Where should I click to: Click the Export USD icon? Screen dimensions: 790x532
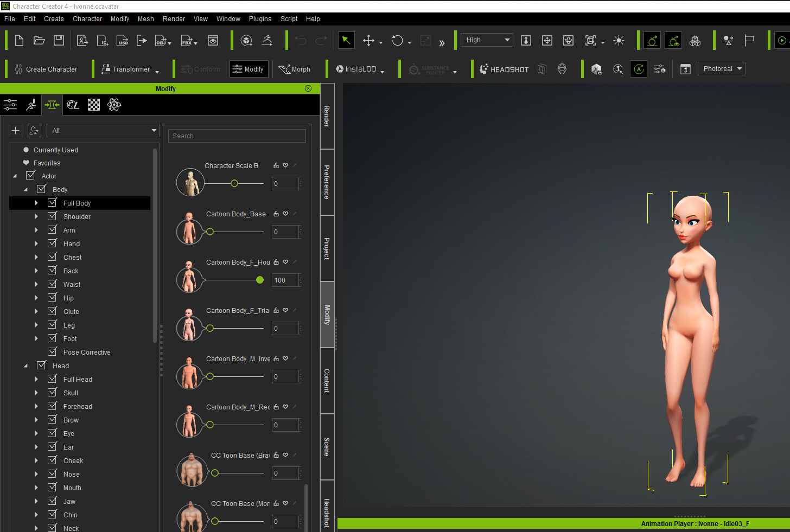[x=123, y=40]
